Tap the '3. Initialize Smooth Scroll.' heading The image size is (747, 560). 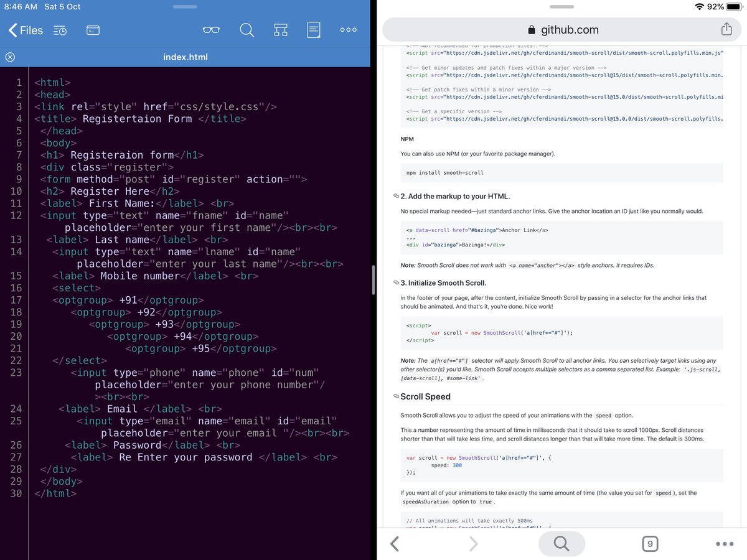click(443, 282)
